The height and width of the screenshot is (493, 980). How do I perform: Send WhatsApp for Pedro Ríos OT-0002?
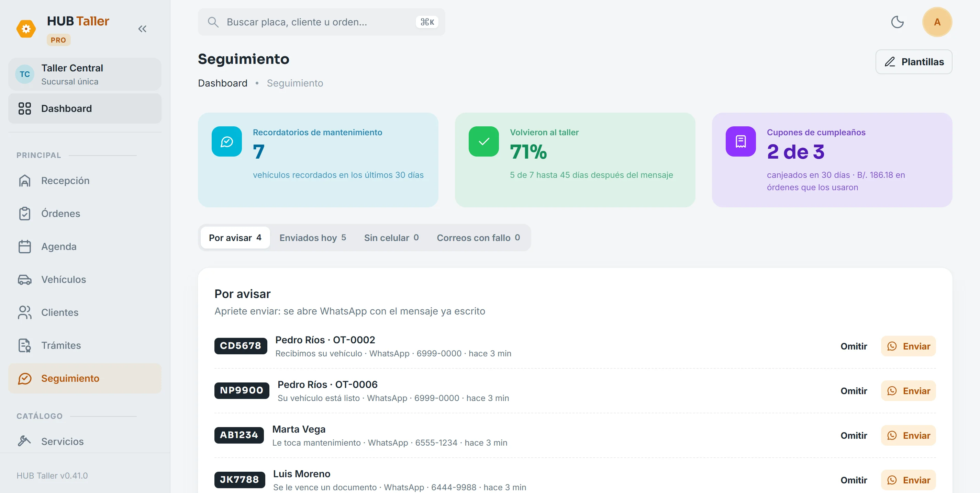click(908, 346)
